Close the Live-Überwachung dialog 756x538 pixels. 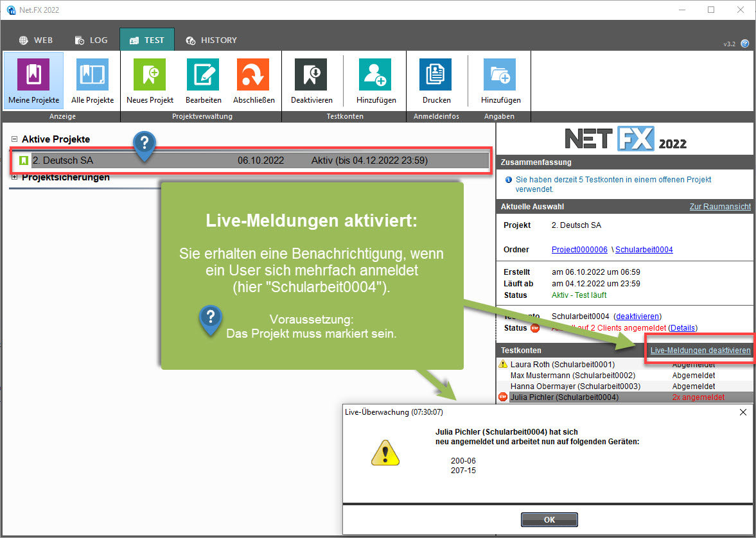(x=743, y=412)
